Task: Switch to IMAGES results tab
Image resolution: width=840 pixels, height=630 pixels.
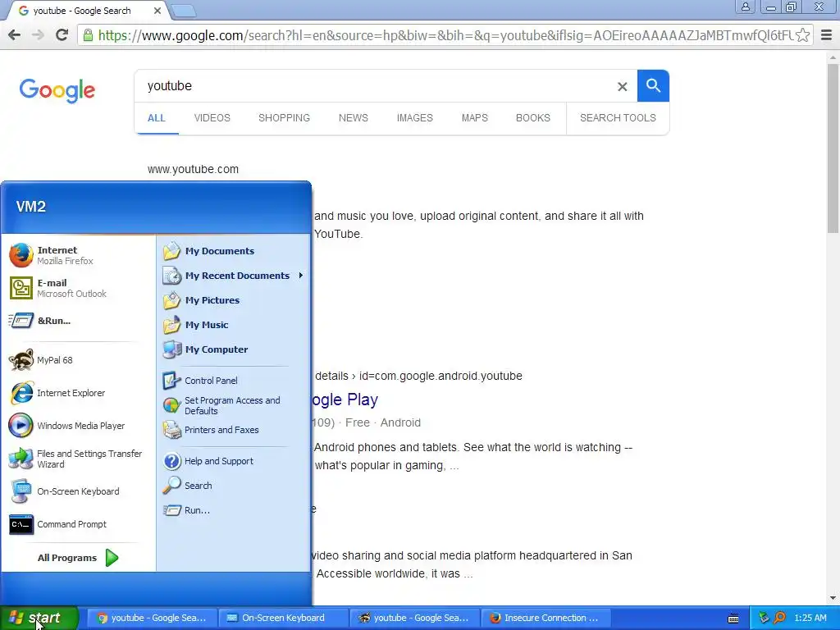Action: [x=414, y=118]
